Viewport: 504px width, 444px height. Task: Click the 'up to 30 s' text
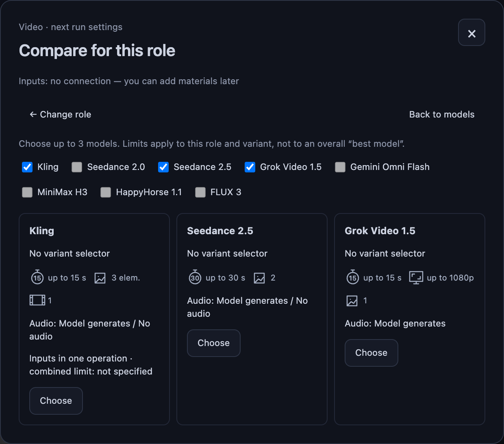tap(226, 278)
